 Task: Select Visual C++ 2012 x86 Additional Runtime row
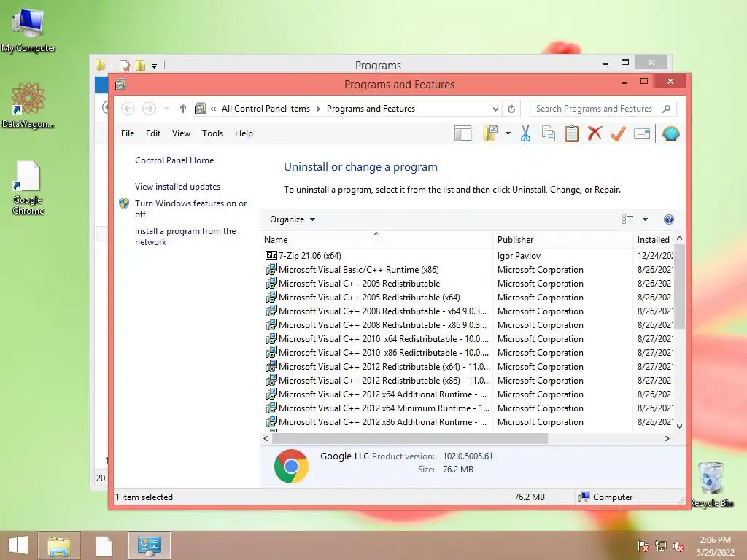[x=382, y=422]
